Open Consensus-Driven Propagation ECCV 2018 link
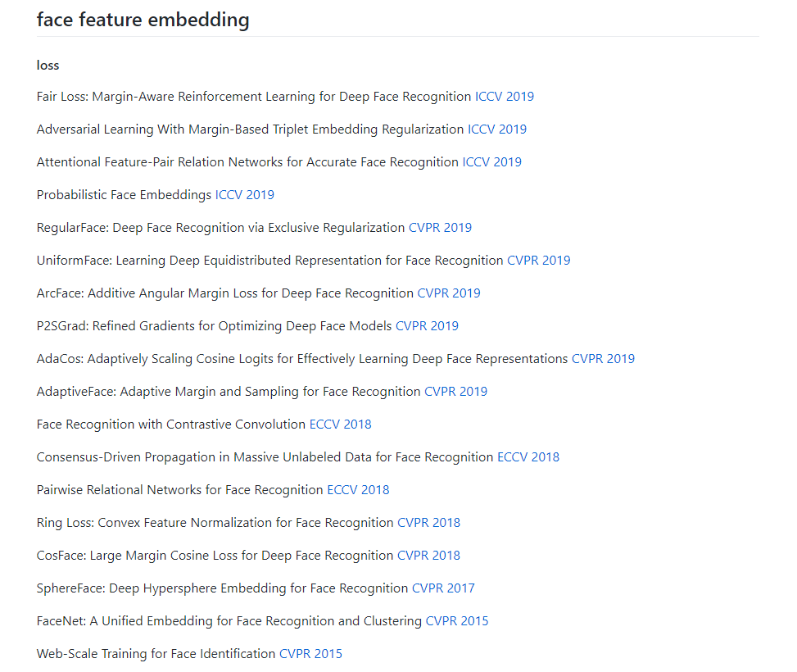Screen dimensions: 797x672 click(528, 457)
